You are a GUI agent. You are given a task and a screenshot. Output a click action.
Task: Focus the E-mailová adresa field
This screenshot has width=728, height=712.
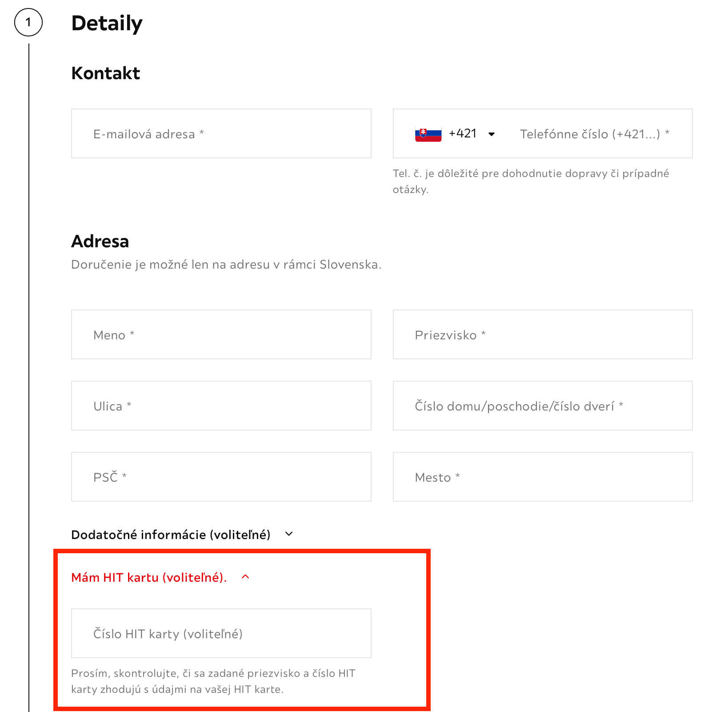coord(221,133)
